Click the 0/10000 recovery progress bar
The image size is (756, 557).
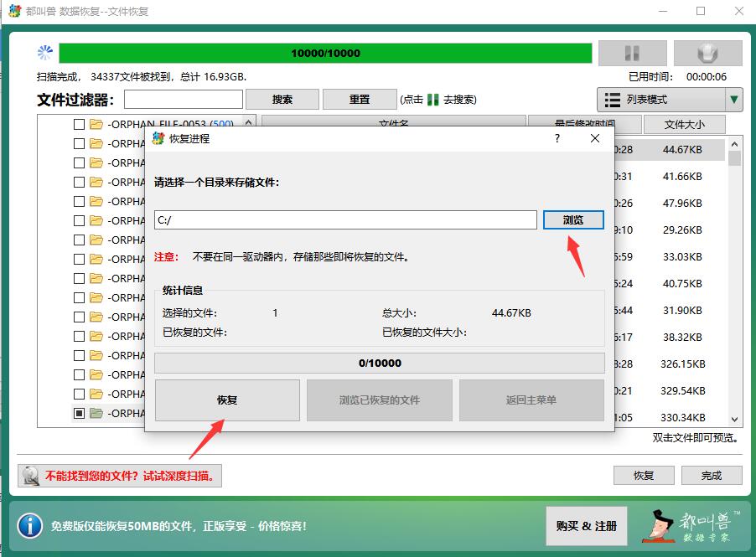click(x=380, y=363)
